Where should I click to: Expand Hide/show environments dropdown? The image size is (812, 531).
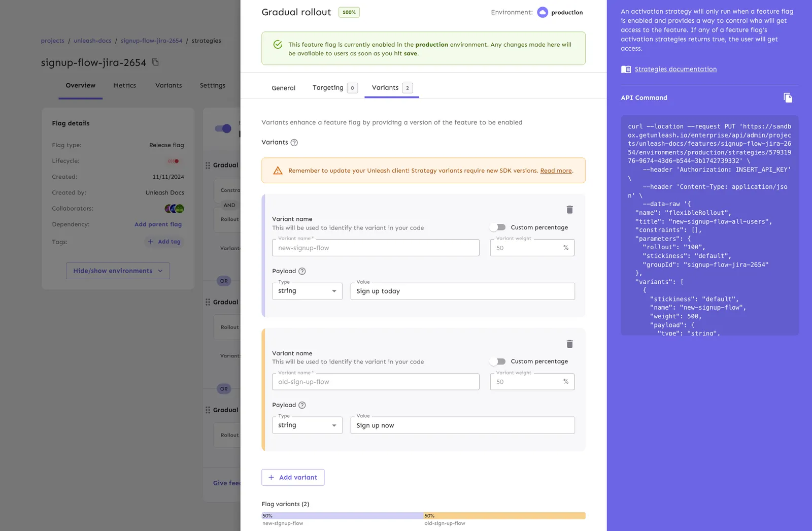click(118, 271)
